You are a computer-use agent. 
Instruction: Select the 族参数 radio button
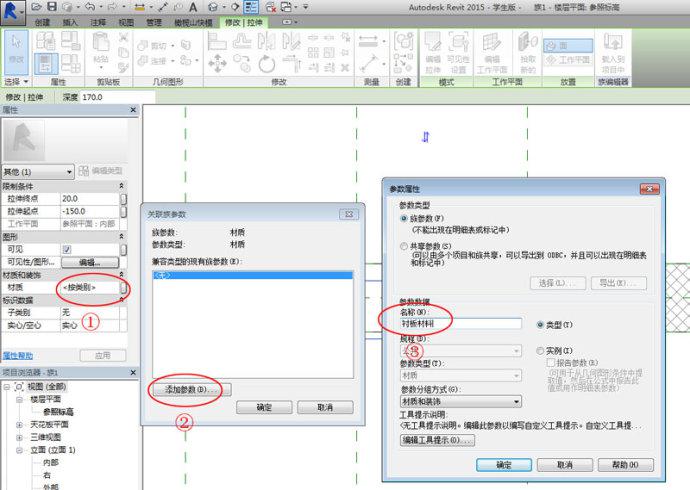[404, 217]
